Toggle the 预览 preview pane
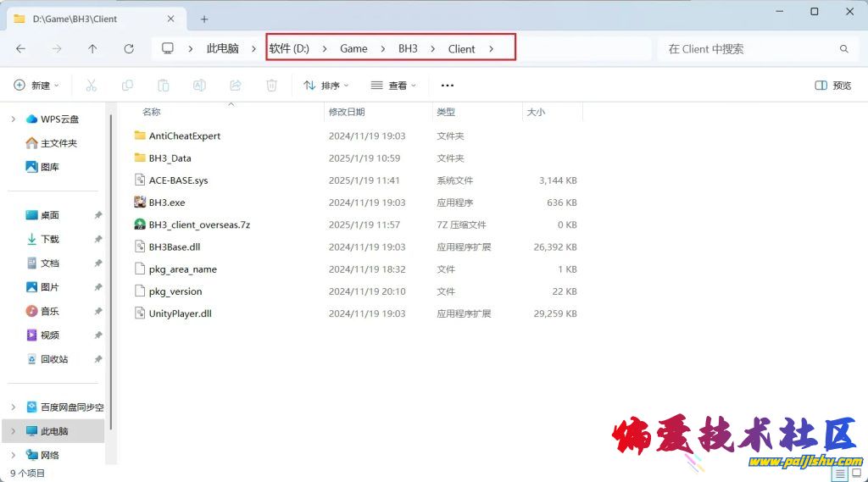Screen dimensions: 868x482 (832, 86)
